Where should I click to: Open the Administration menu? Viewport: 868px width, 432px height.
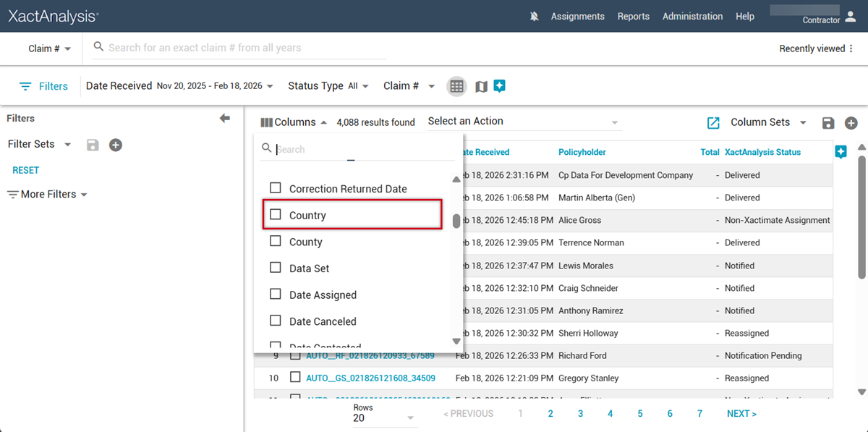pos(692,16)
